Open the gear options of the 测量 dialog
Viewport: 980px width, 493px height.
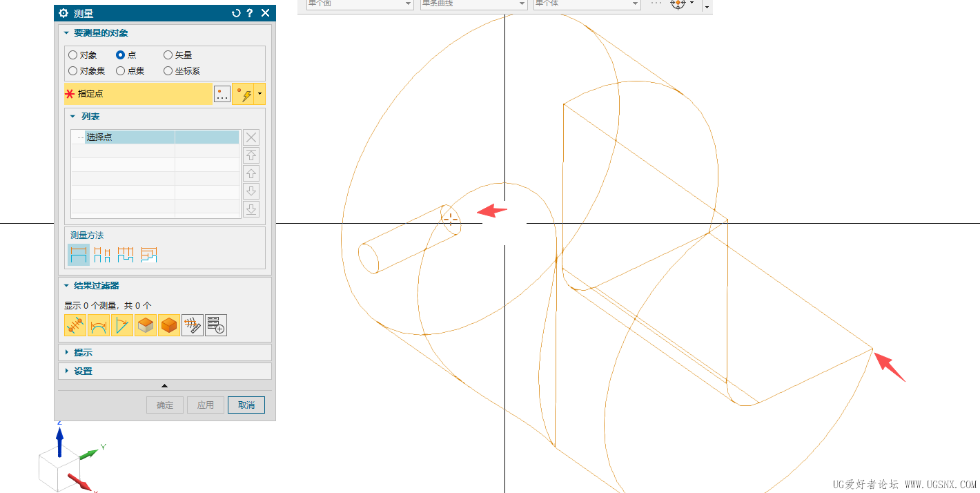(x=63, y=13)
